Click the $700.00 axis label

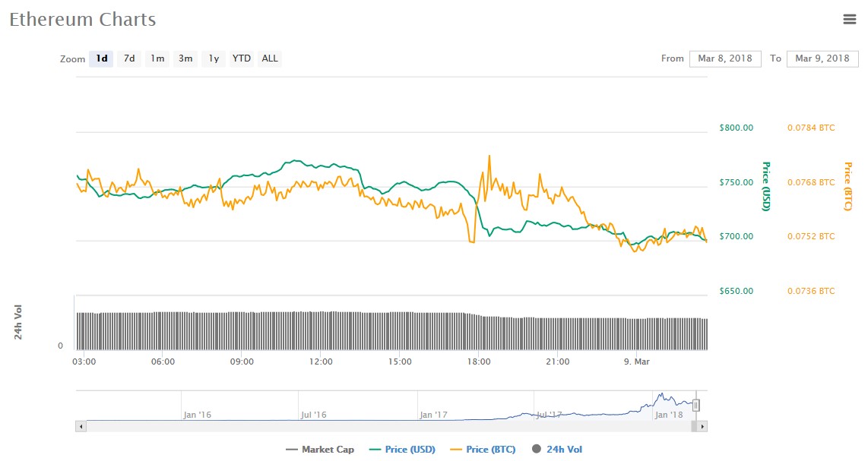tap(737, 236)
